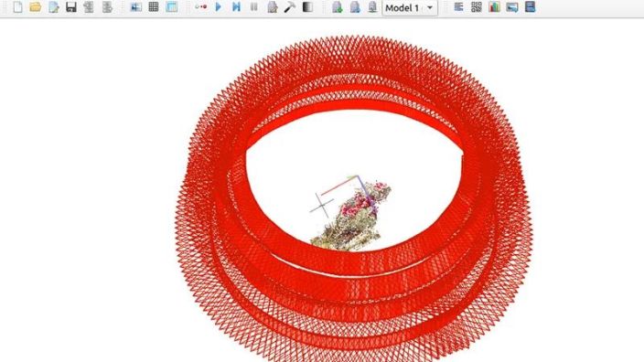Screen dimensions: 644x362
Task: Create a new project
Action: (x=17, y=7)
